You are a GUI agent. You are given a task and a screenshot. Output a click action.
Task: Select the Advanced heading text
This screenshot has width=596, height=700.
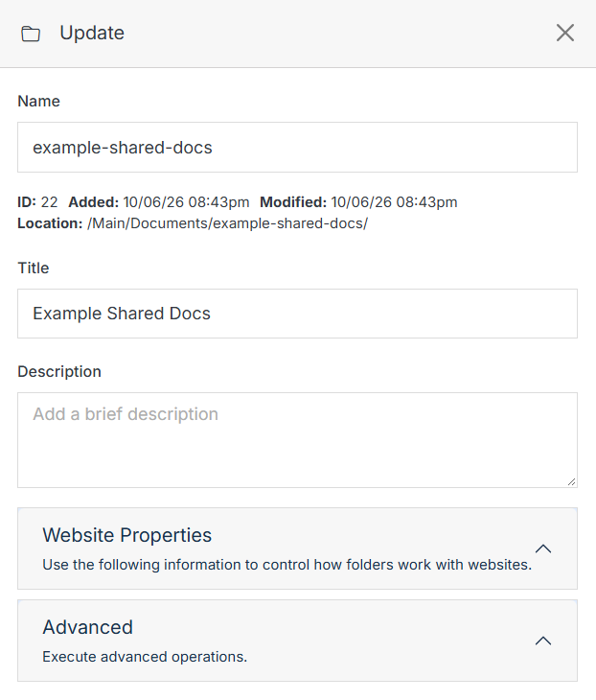click(x=88, y=627)
